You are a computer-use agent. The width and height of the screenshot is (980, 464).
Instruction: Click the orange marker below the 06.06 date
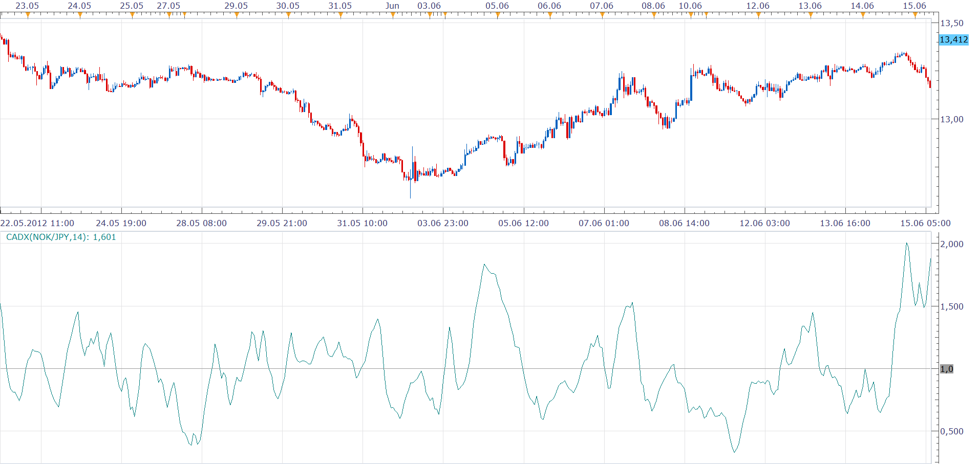(x=550, y=15)
